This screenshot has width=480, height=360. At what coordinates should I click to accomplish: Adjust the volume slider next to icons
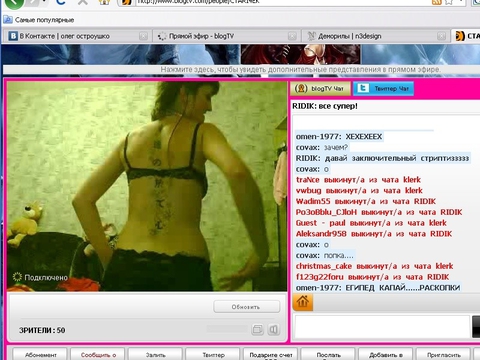[227, 329]
